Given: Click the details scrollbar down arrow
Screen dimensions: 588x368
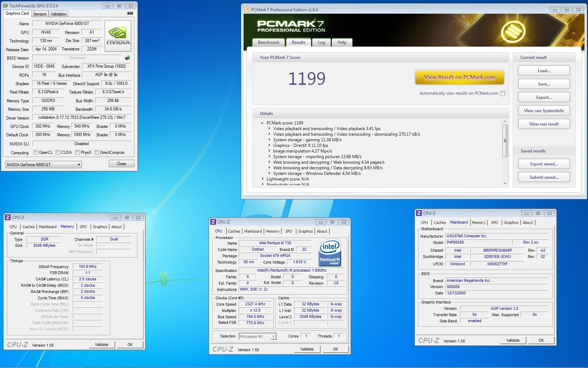Looking at the screenshot, I should pyautogui.click(x=505, y=184).
